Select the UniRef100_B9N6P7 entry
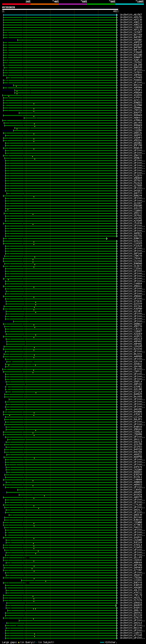This screenshot has width=146, height=644. coord(131,57)
